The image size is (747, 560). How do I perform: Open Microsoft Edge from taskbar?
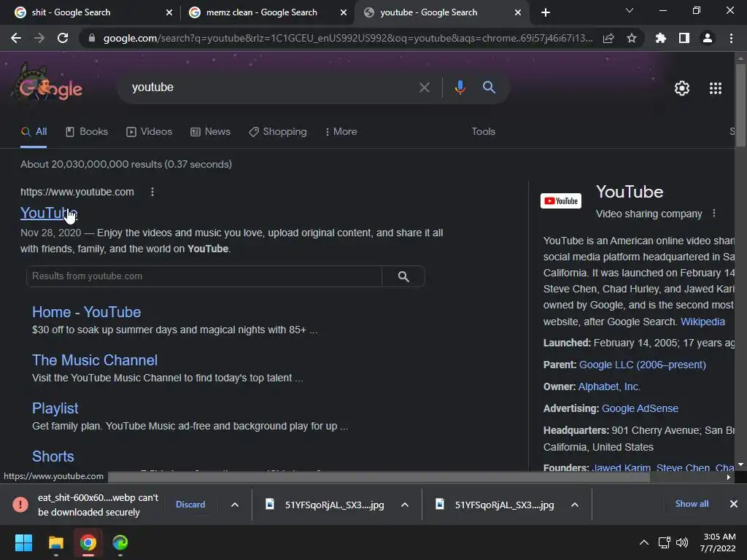coord(120,542)
